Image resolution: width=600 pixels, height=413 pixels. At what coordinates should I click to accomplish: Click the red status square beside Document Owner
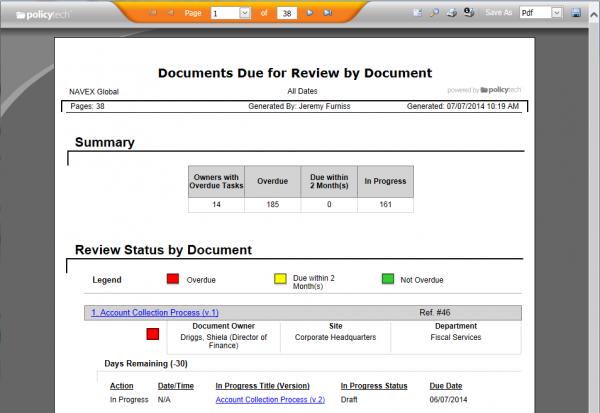(x=152, y=333)
